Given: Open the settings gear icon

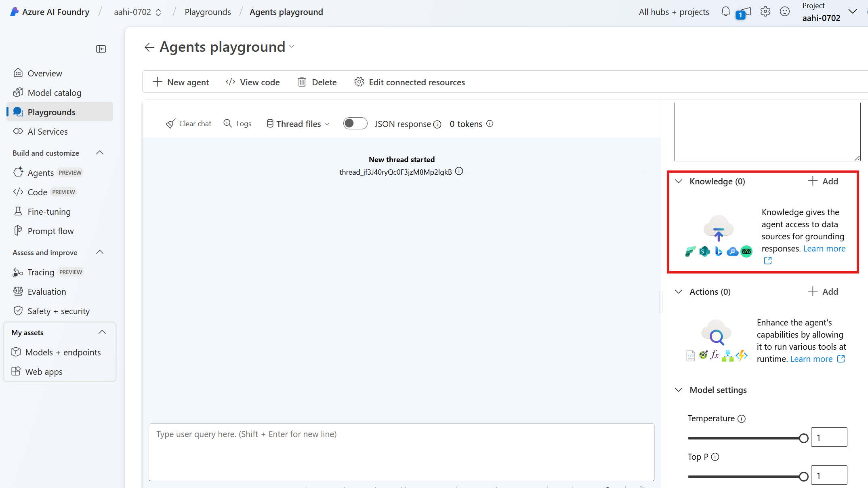Looking at the screenshot, I should tap(765, 12).
